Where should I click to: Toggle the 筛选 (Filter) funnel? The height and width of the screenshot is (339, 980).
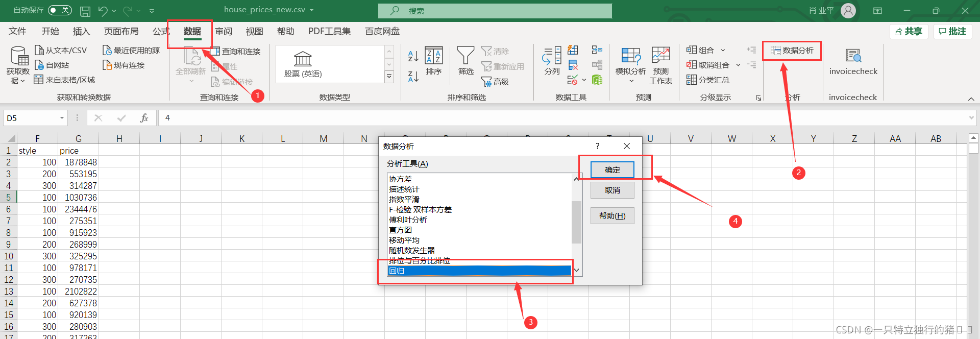pyautogui.click(x=465, y=61)
